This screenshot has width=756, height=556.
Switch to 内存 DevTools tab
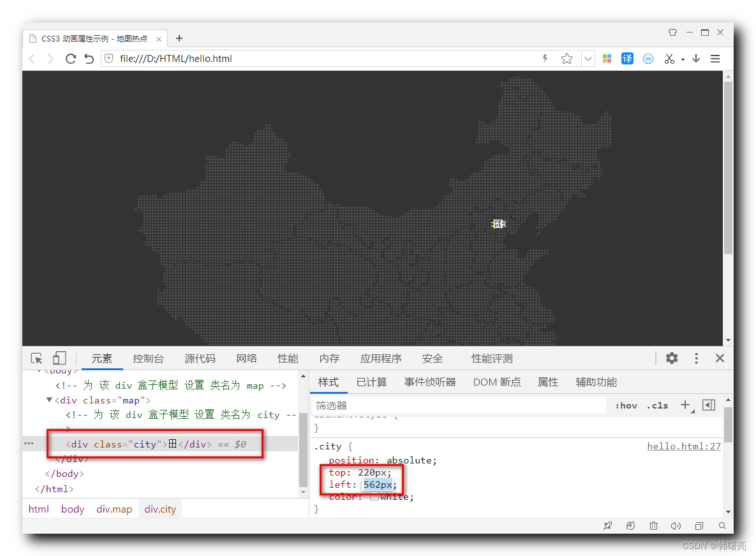click(329, 359)
